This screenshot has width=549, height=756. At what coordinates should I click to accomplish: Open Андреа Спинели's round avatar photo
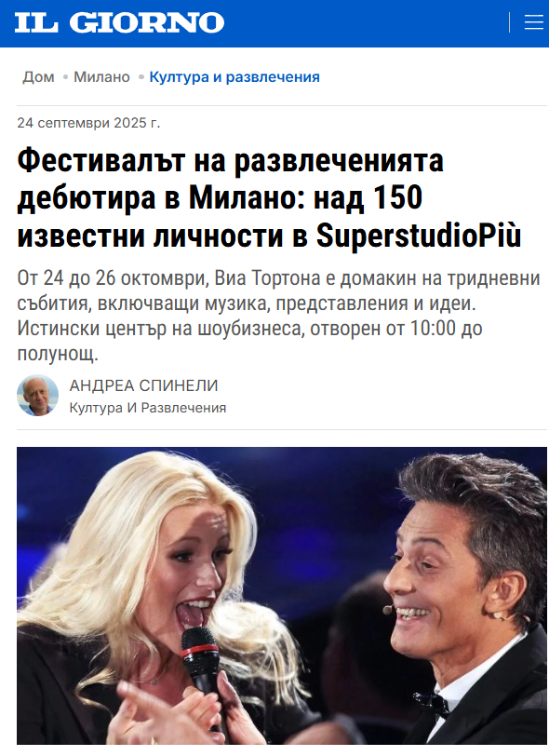coord(37,396)
